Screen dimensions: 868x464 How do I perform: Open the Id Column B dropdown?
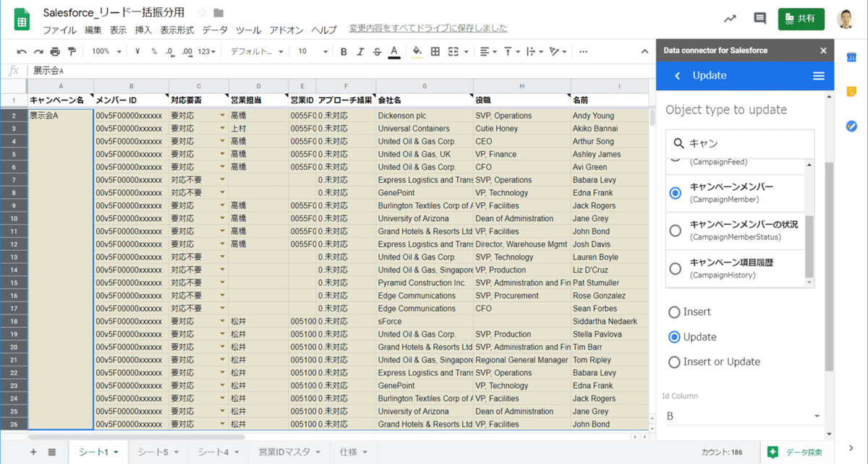click(x=743, y=416)
